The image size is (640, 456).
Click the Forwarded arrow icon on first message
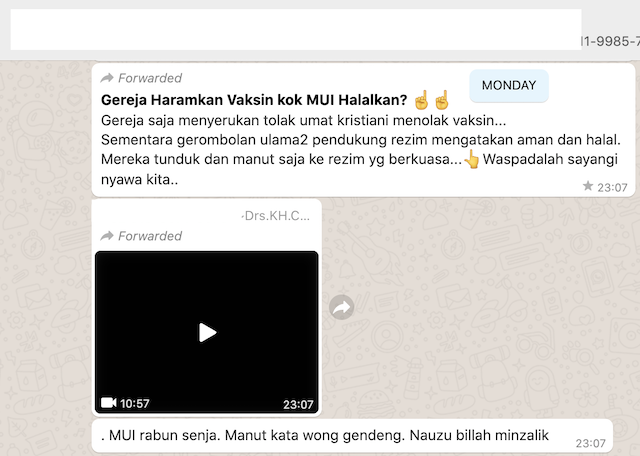tap(107, 78)
